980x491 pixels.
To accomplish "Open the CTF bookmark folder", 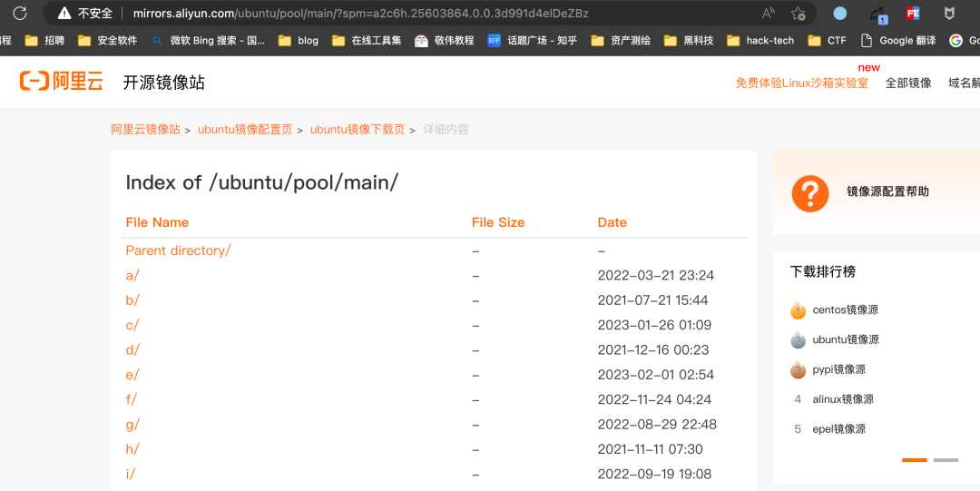I will (x=827, y=41).
